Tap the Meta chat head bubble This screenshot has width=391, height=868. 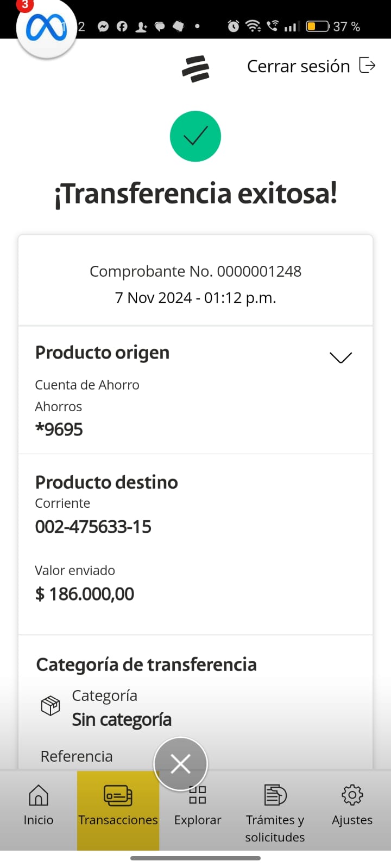[x=46, y=29]
